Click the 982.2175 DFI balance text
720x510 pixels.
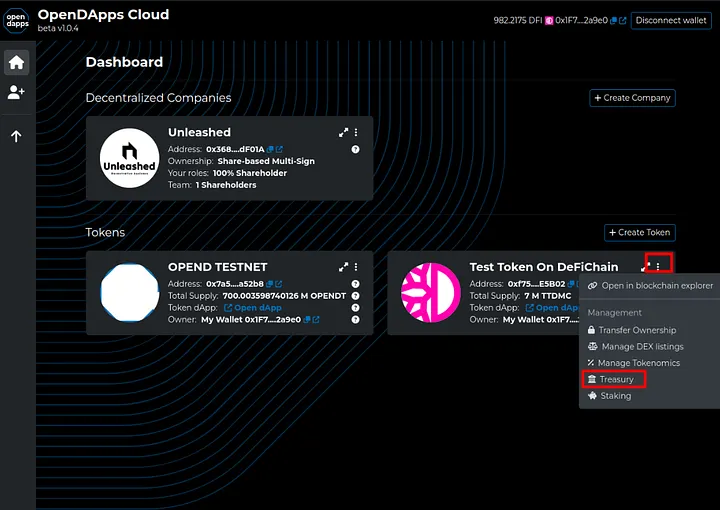coord(518,21)
